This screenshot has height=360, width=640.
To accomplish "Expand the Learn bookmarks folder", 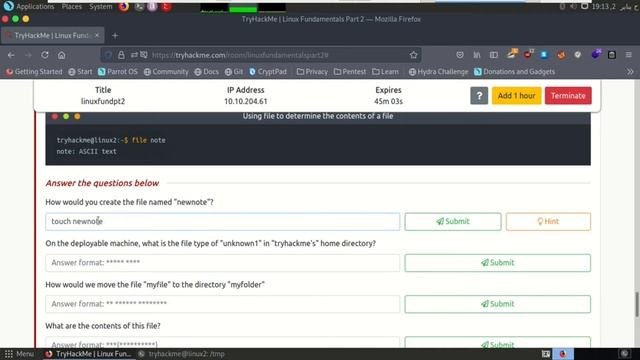I will pyautogui.click(x=385, y=72).
